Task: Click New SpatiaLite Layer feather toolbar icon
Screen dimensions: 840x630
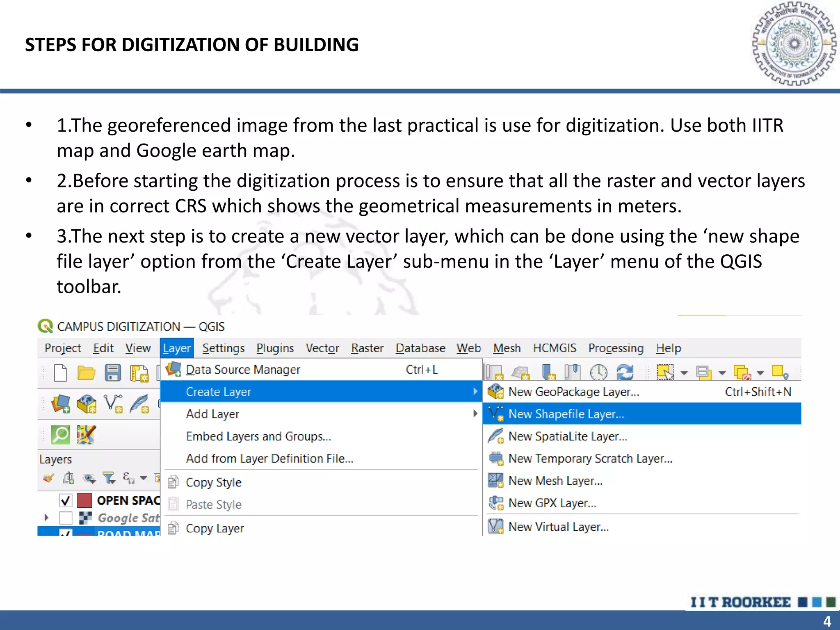Action: [139, 404]
